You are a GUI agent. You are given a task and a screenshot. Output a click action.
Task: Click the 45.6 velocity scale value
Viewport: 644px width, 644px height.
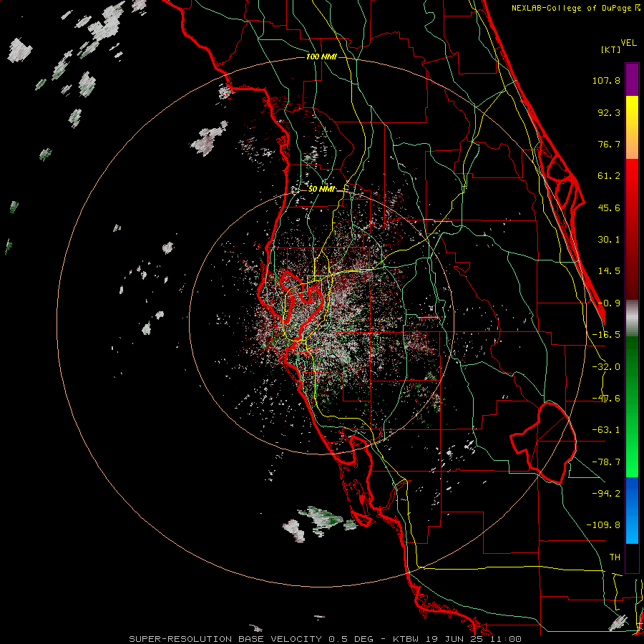(609, 208)
